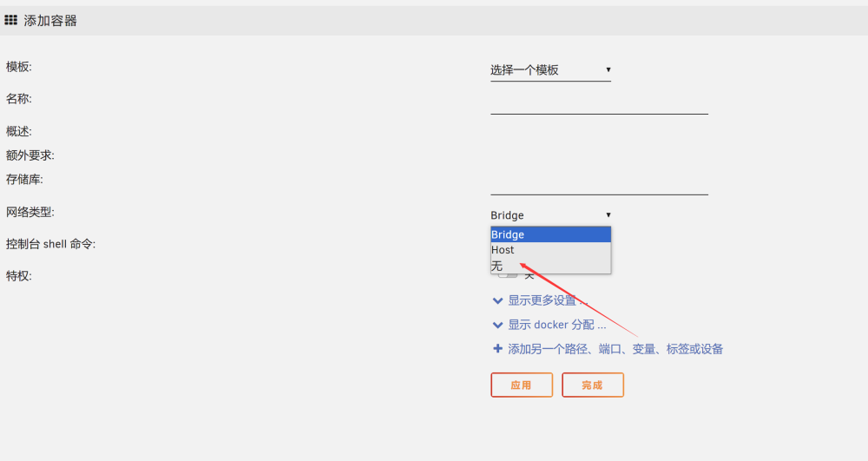The image size is (868, 461).
Task: Expand 显示 docker 分配 section
Action: (549, 325)
